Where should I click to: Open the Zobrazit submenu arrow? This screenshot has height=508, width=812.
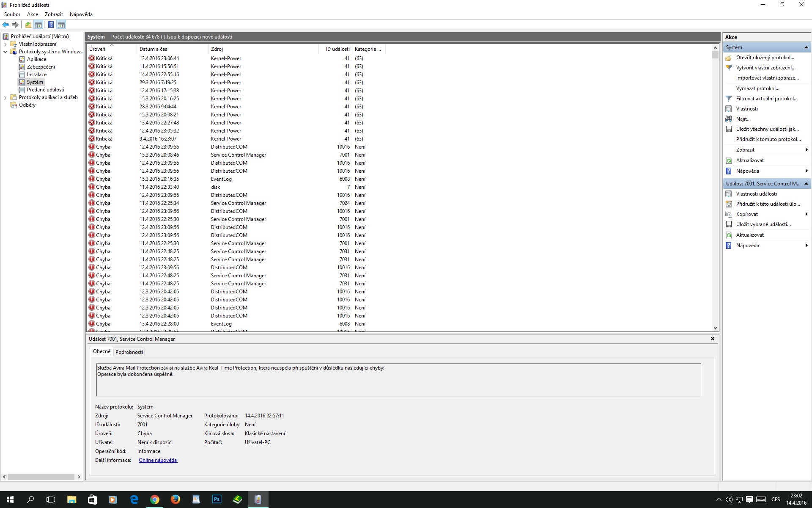point(806,150)
